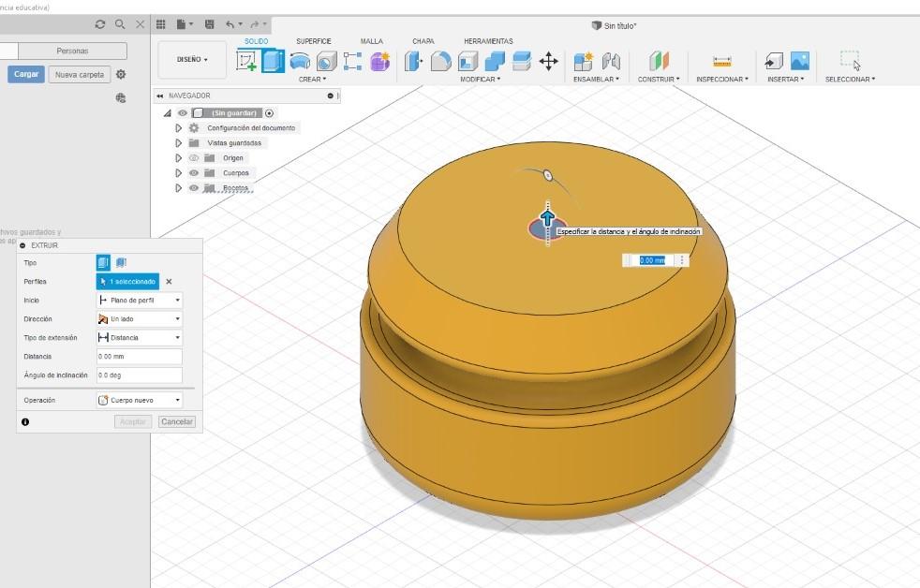This screenshot has width=920, height=588.
Task: Pick the Hole tool icon
Action: (x=326, y=61)
